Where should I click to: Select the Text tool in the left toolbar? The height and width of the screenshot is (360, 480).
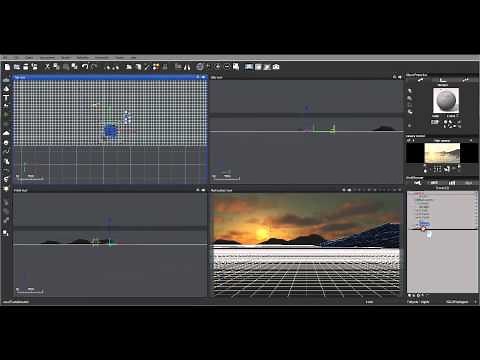click(6, 98)
